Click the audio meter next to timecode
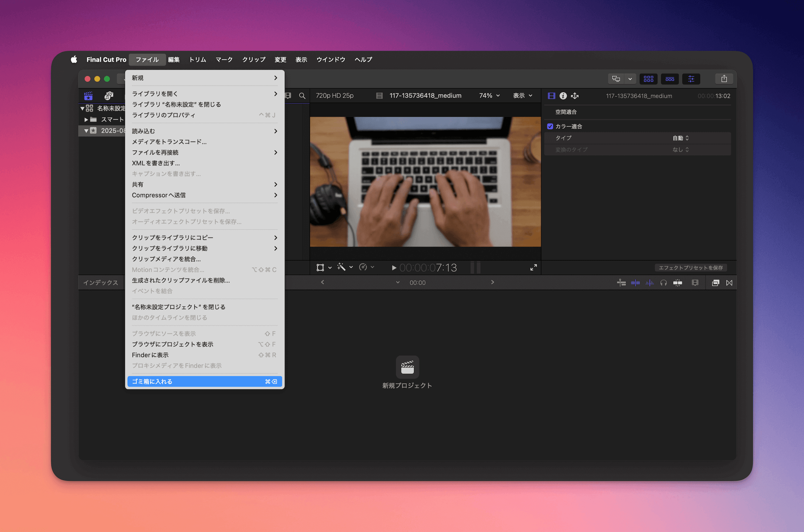This screenshot has height=532, width=804. point(475,268)
